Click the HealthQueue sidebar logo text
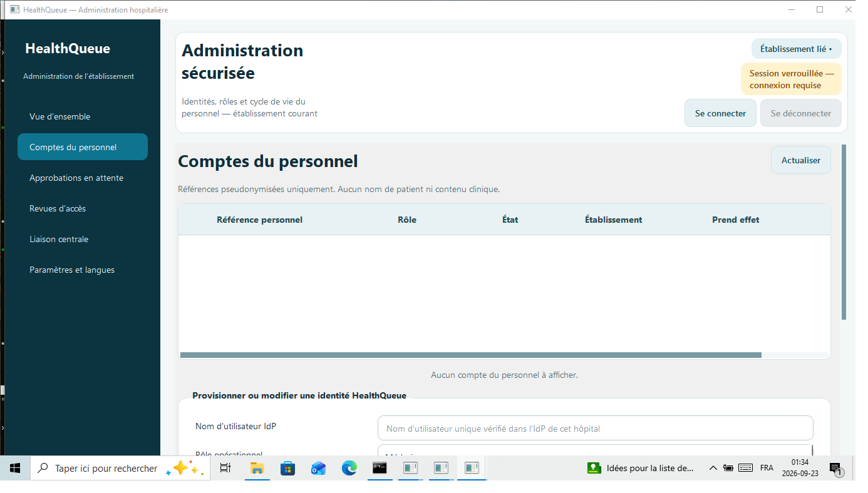 click(68, 49)
